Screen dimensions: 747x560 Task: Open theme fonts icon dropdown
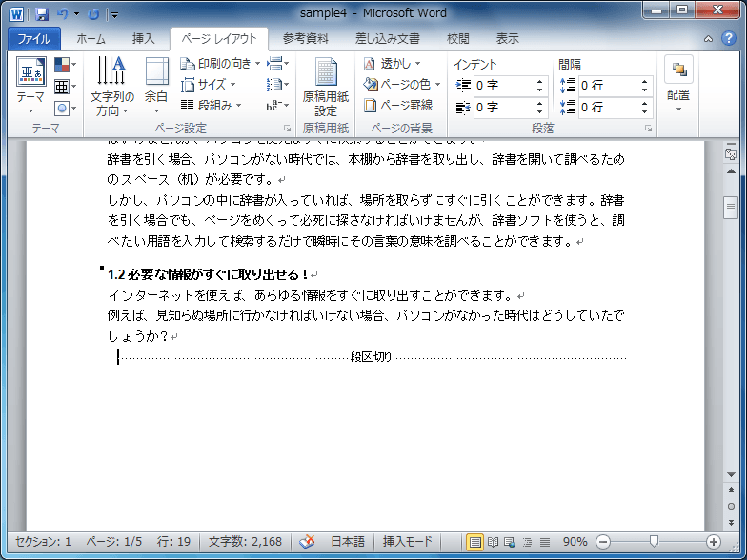click(65, 86)
